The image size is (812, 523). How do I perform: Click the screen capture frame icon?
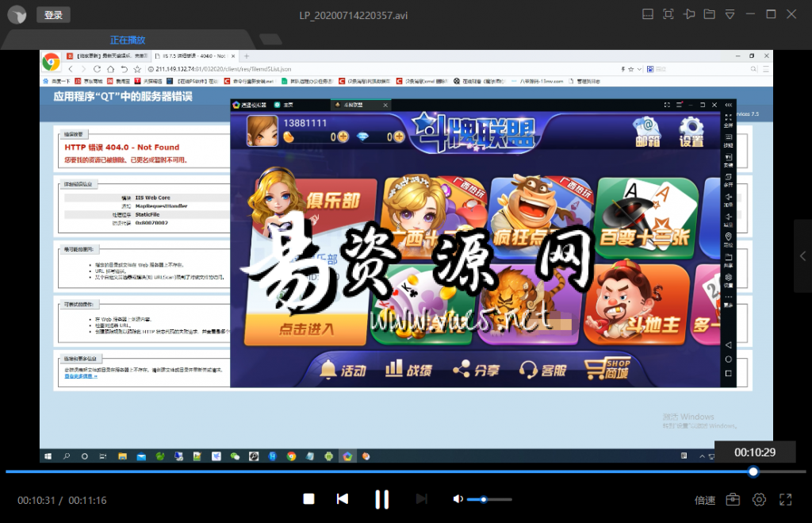668,14
